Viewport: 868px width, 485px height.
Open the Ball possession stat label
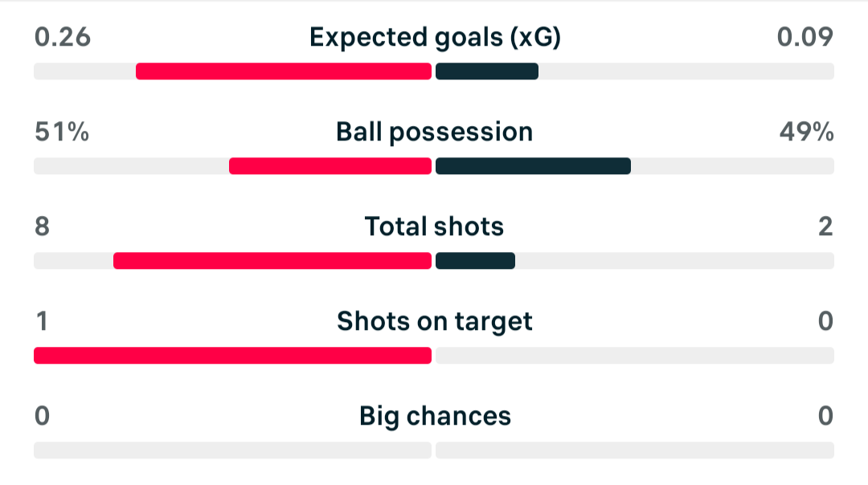coord(435,132)
